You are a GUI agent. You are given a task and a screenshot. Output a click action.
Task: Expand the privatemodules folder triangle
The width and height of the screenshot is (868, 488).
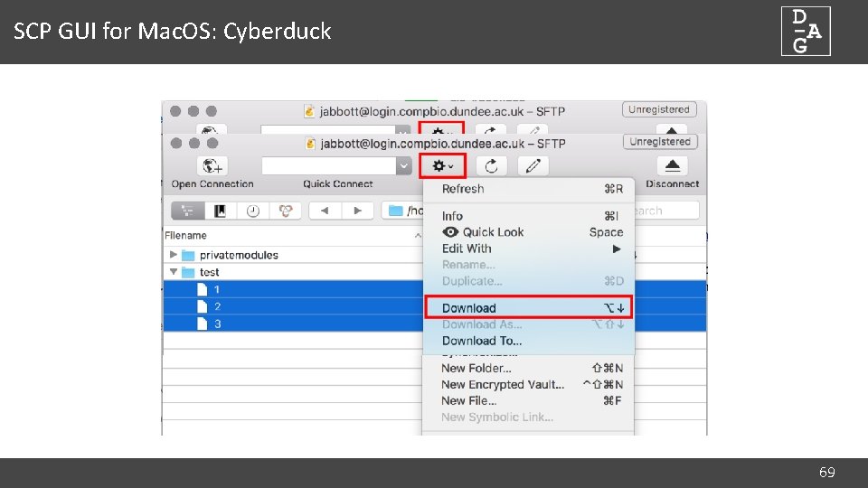click(x=174, y=255)
